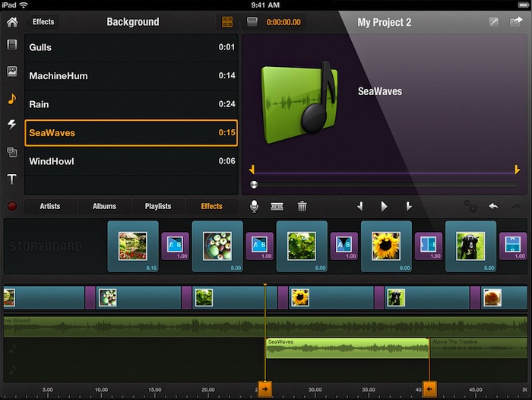Tap the red record button
The height and width of the screenshot is (400, 532).
pos(12,206)
